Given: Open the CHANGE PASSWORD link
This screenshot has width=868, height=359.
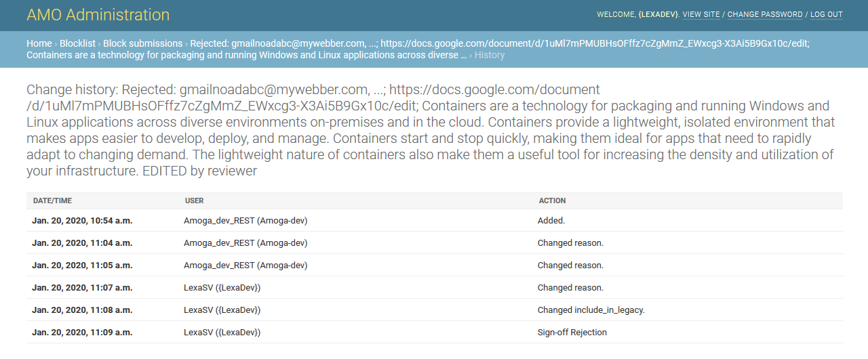Looking at the screenshot, I should click(x=765, y=14).
